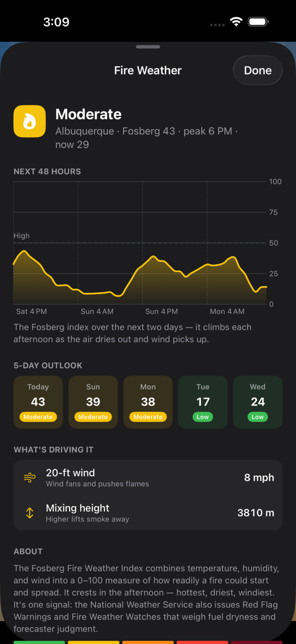Tap the 3810 m mixing height value
Viewport: 296px width, 644px height.
[256, 513]
